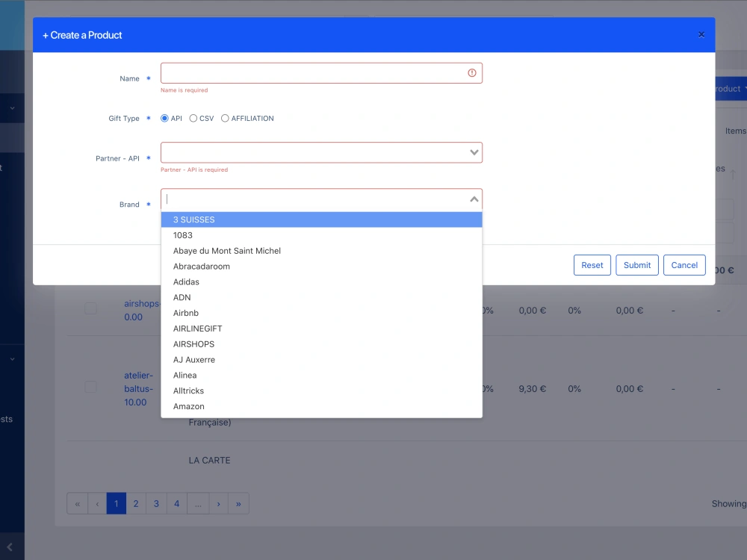Select AIRLINEGIFT brand option
This screenshot has height=560, width=747.
321,329
